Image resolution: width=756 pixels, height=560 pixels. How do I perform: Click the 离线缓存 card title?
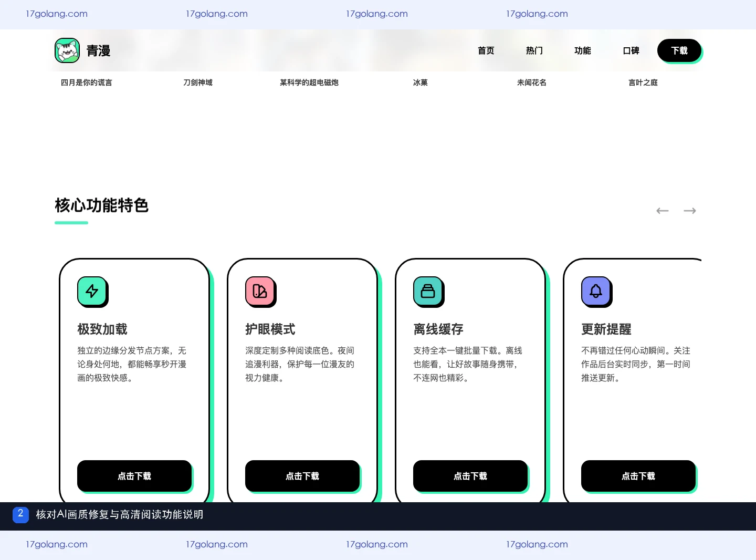(438, 329)
